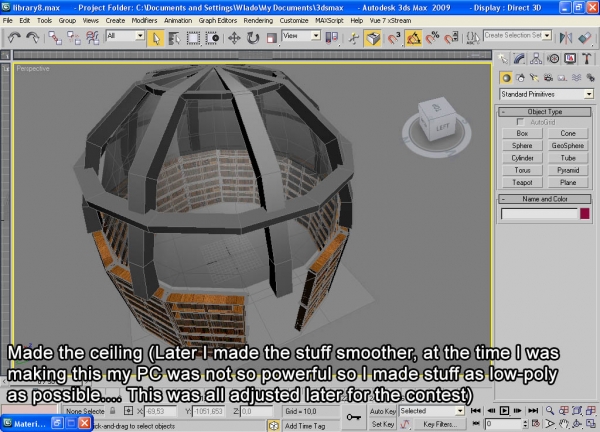
Task: Open the Customize menu
Action: coord(294,21)
